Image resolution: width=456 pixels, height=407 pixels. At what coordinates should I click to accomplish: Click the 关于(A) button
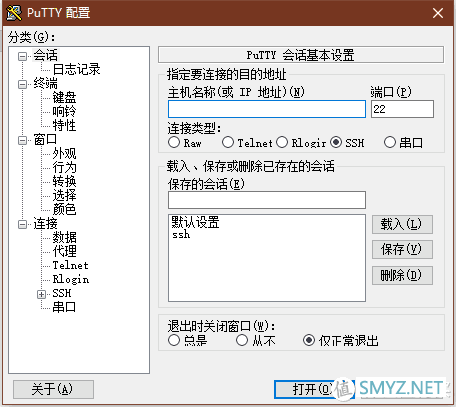point(53,389)
